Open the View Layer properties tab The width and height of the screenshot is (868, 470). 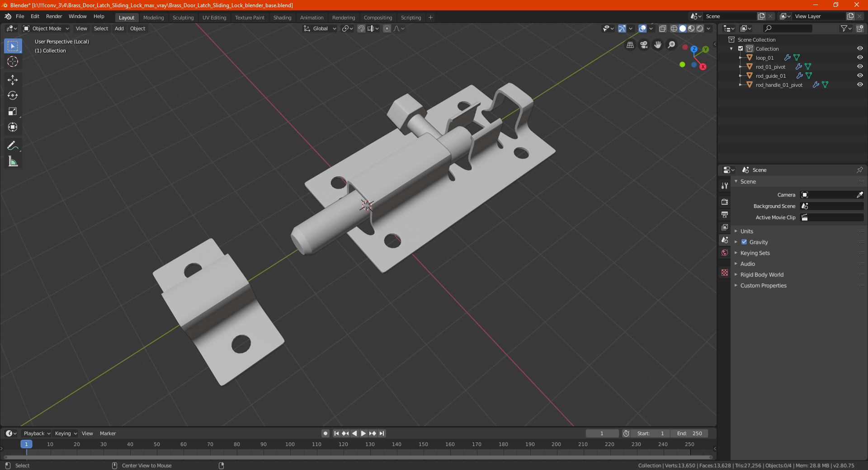(x=725, y=227)
